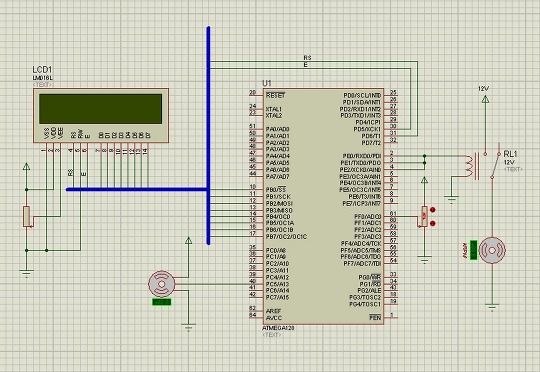Select the vertical blue bus line
This screenshot has height=372, width=540.
(x=208, y=135)
